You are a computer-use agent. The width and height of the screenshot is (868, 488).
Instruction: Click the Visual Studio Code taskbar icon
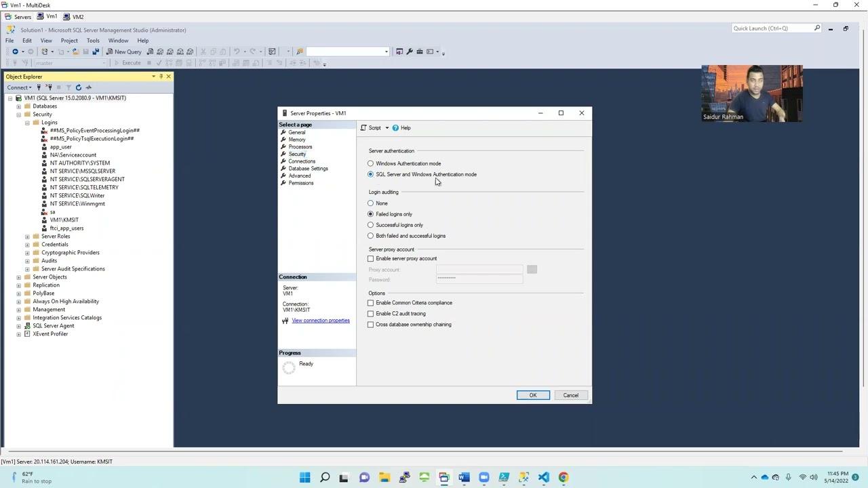click(544, 477)
